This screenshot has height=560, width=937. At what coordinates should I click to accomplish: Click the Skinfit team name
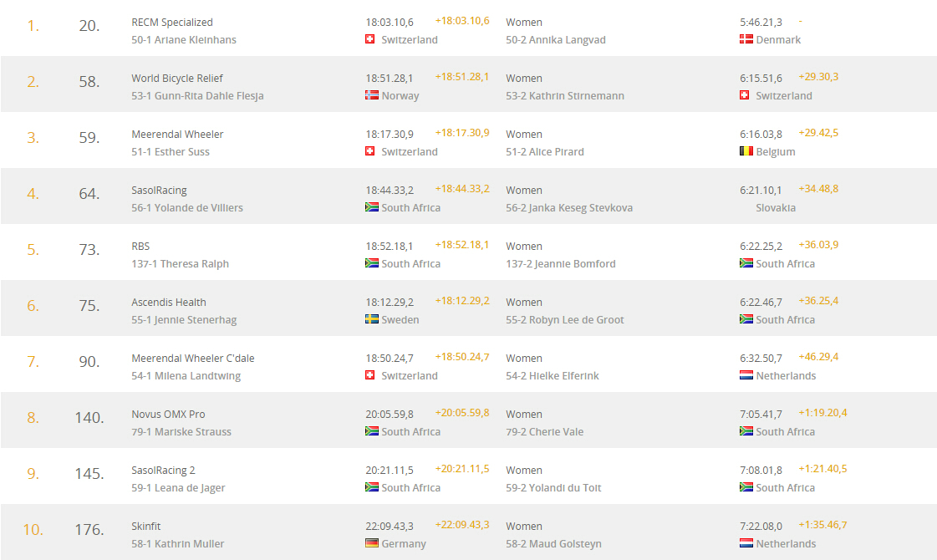145,527
